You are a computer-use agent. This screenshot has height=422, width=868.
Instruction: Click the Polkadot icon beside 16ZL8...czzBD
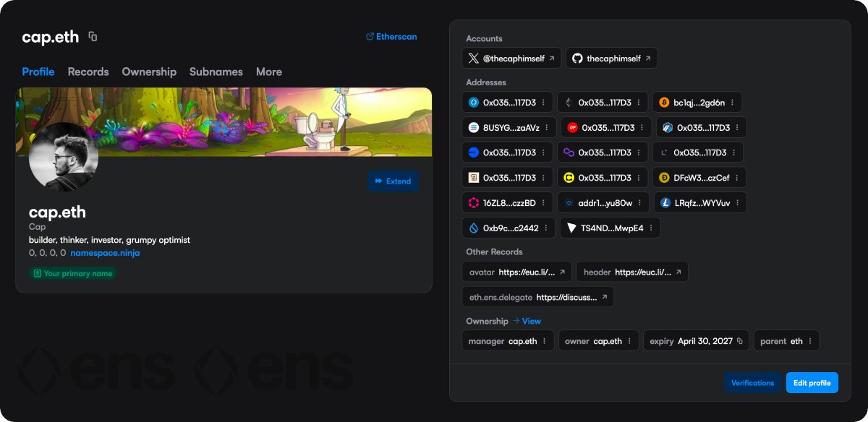(x=474, y=203)
